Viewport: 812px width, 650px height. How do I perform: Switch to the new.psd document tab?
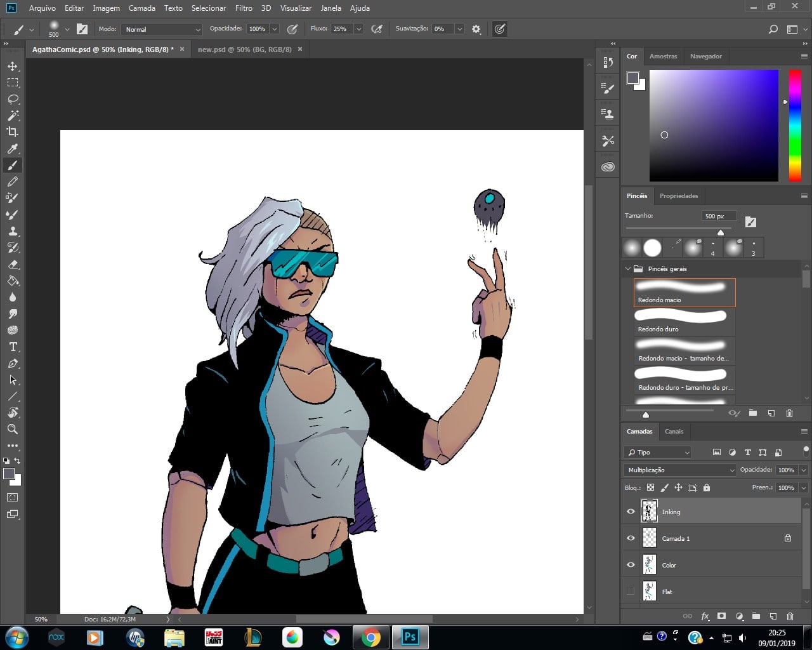244,49
